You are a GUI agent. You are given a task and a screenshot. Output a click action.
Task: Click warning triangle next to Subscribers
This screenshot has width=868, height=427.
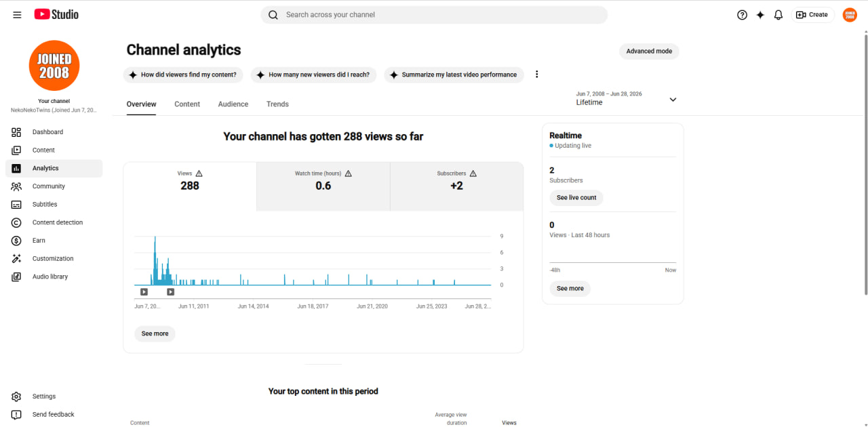tap(473, 174)
